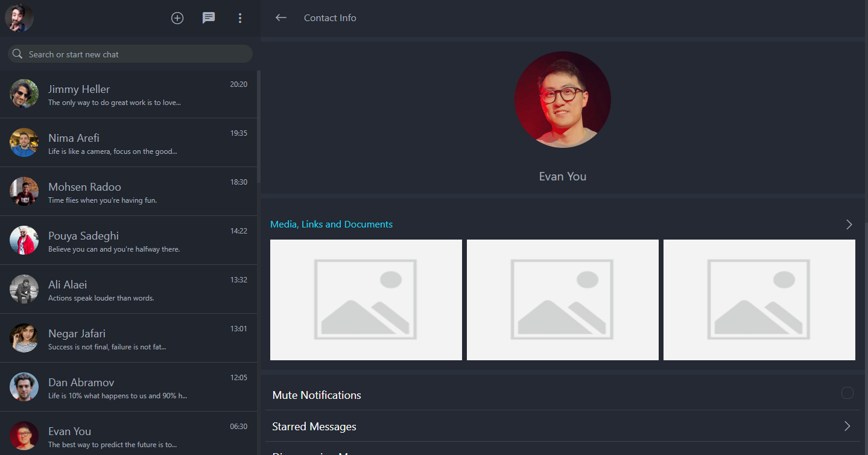This screenshot has height=455, width=868.
Task: Go back using the Contact Info arrow
Action: tap(280, 18)
